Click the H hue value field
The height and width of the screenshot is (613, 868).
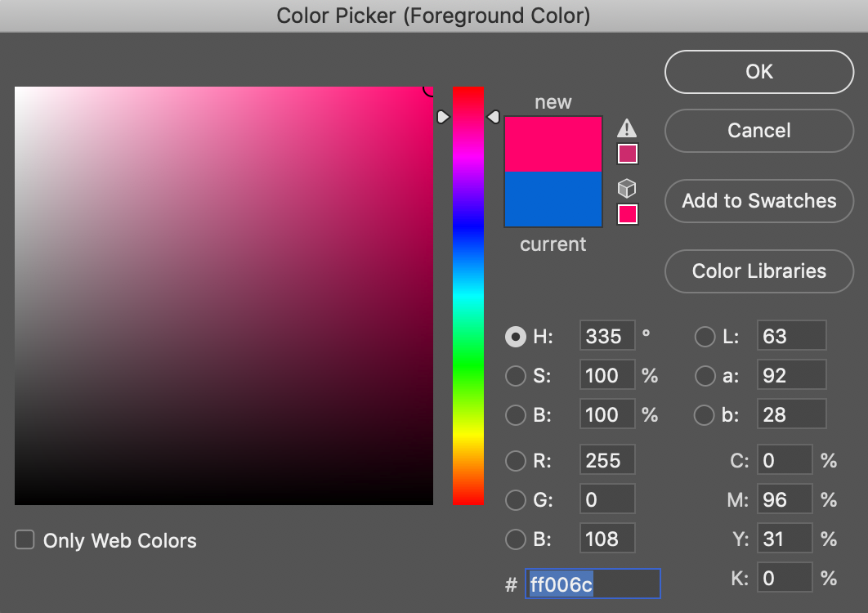[x=606, y=336]
